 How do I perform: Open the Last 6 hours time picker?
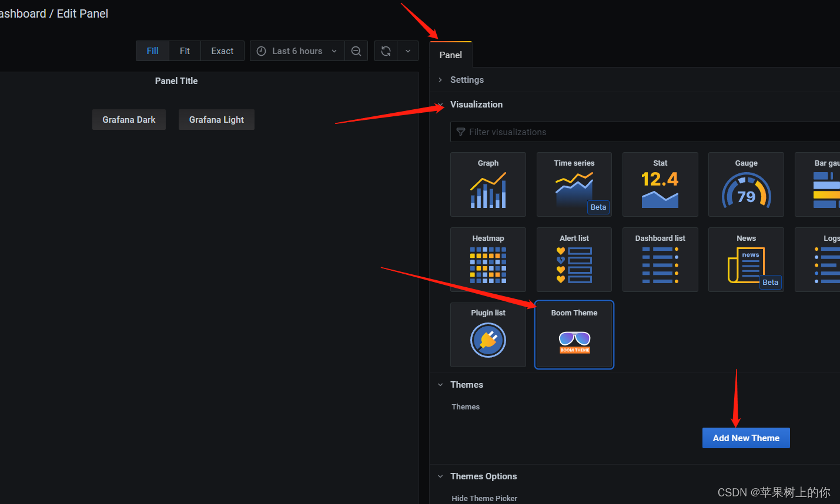click(x=297, y=51)
